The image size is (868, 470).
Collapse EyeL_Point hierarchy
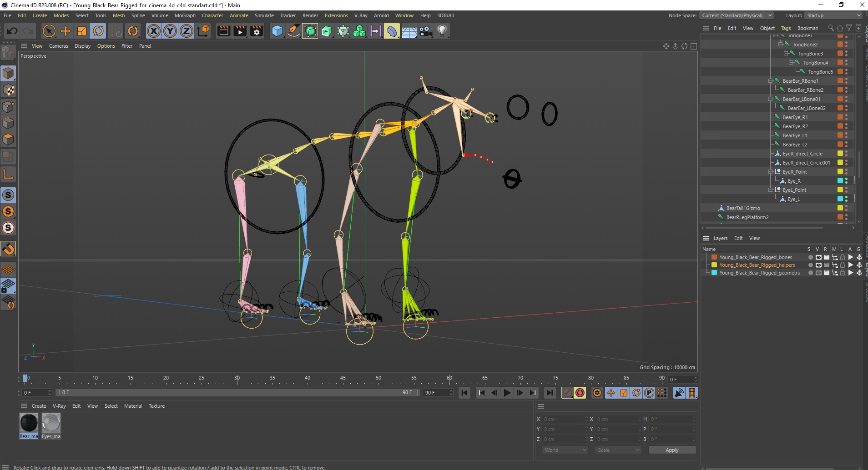tap(771, 190)
